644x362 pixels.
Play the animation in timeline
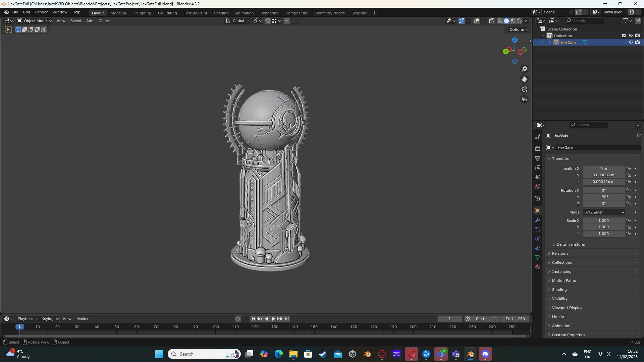tap(273, 319)
